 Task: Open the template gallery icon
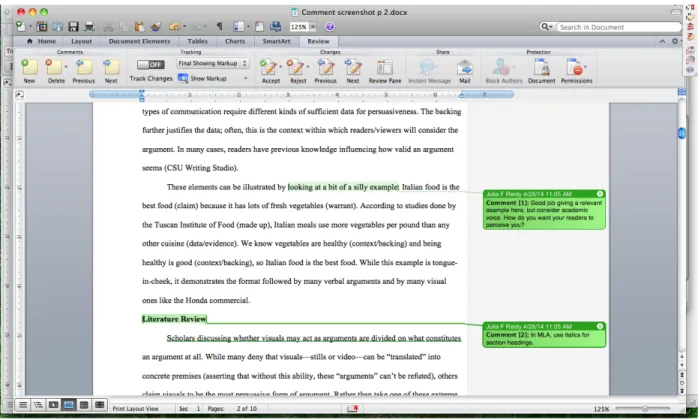click(x=42, y=27)
